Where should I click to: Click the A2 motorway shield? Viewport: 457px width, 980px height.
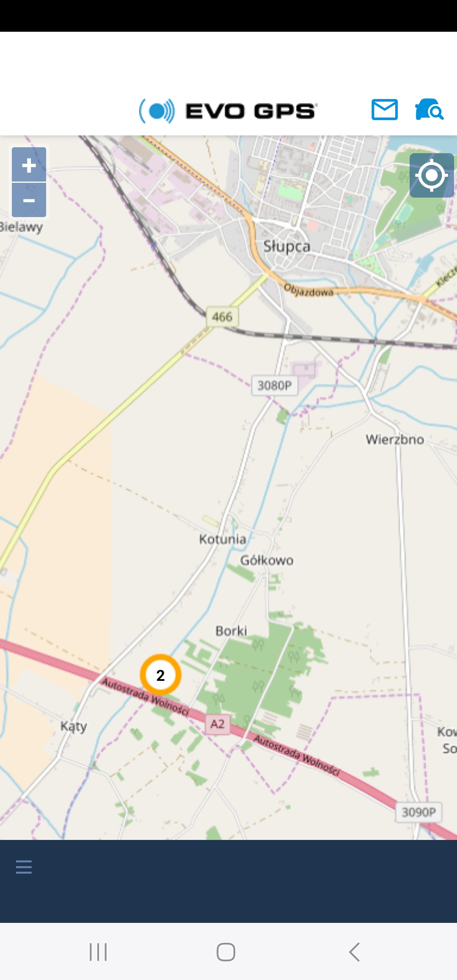217,724
